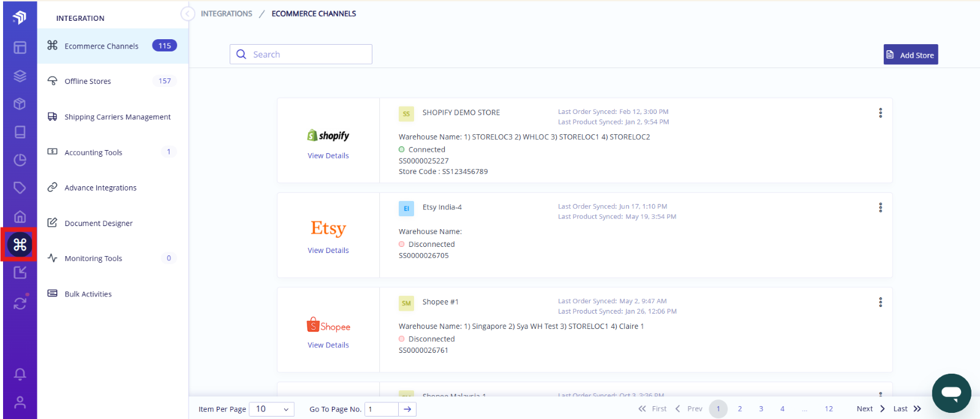Open the tablet-shaped icon in left rail
The image size is (980, 419).
(x=20, y=132)
